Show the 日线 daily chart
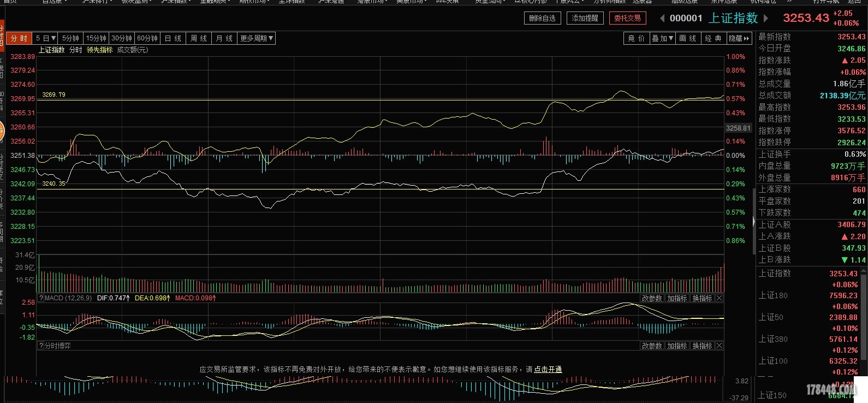This screenshot has width=868, height=403. [173, 38]
